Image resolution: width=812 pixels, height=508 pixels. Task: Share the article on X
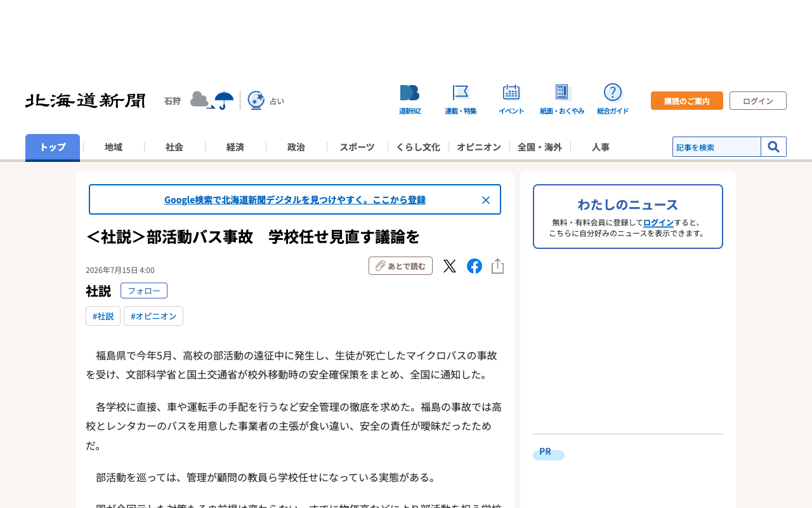coord(450,266)
